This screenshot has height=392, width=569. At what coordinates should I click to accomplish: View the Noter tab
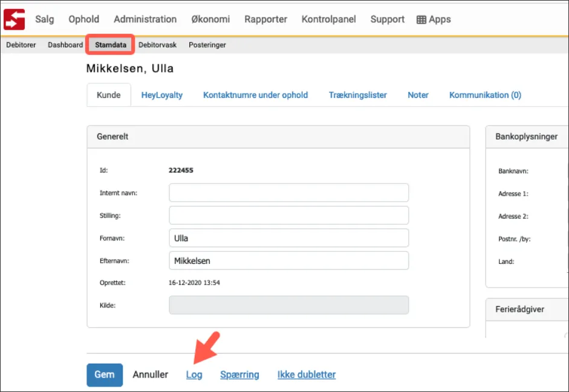point(417,95)
